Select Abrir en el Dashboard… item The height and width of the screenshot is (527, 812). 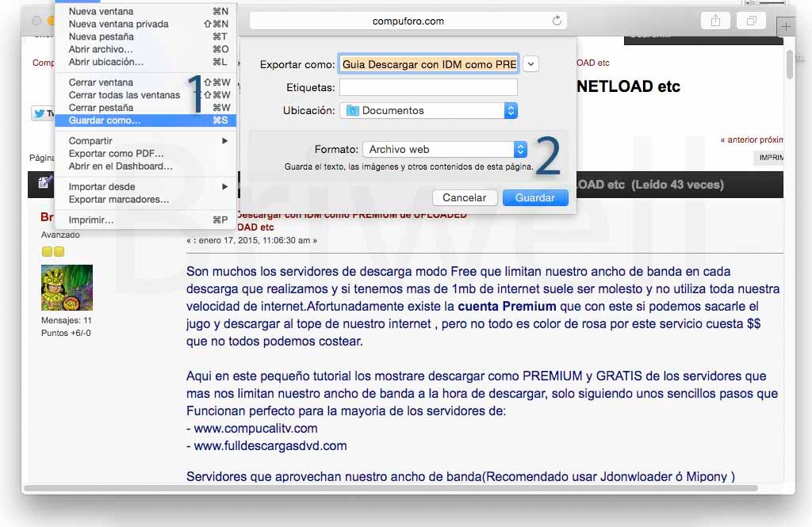tap(147, 166)
